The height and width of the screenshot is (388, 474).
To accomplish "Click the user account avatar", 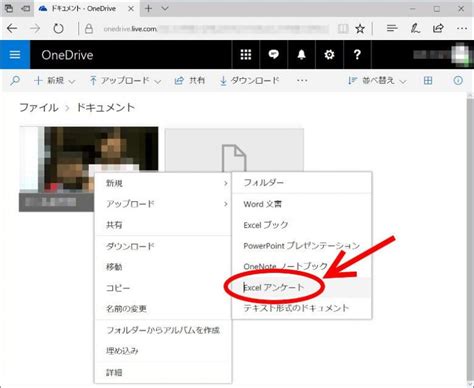I will pos(462,55).
